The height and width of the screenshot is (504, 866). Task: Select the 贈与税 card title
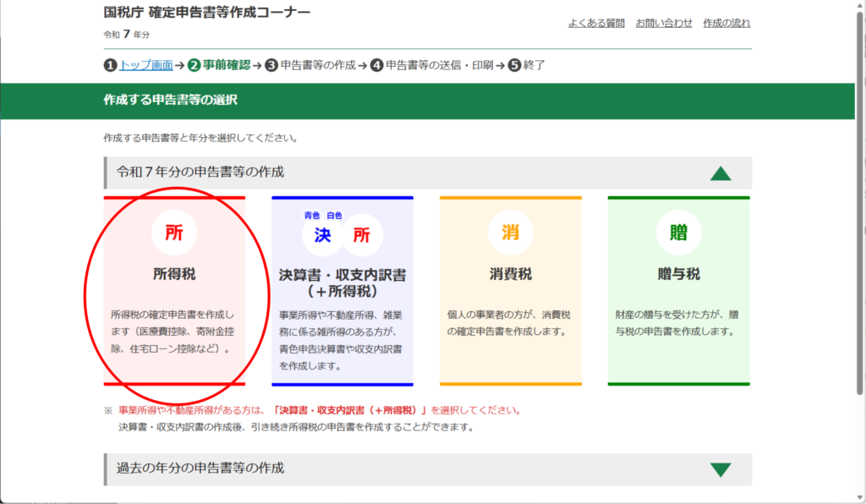point(678,274)
